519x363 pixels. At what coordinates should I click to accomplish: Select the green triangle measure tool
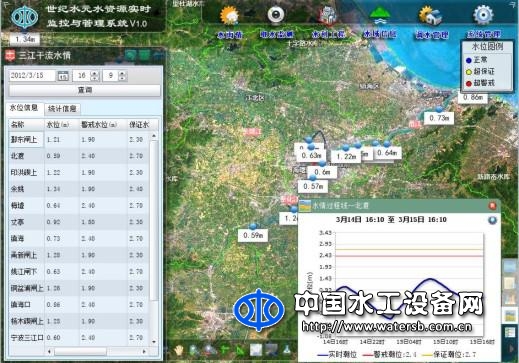tap(240, 350)
